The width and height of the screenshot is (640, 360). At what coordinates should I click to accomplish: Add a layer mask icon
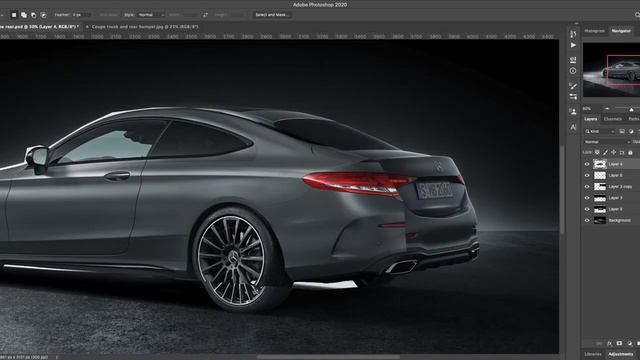(x=619, y=344)
